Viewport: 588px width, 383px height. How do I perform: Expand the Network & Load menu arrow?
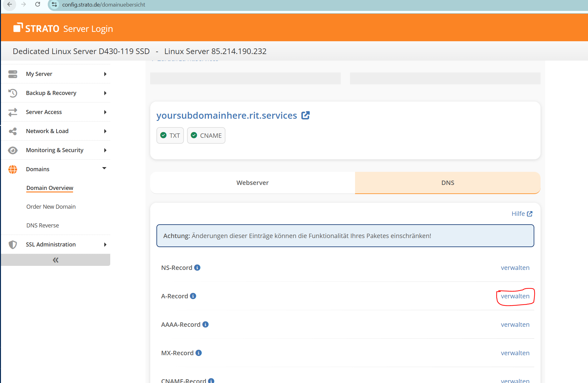105,131
